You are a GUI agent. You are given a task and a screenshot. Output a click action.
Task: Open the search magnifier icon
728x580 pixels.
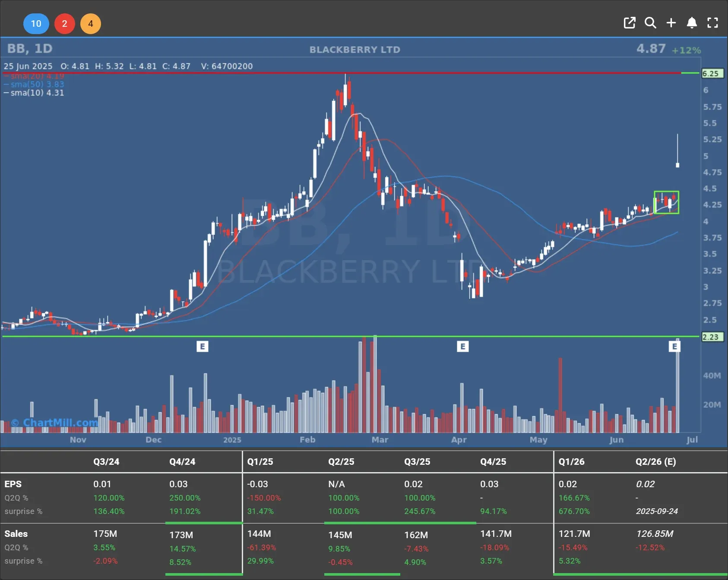point(650,23)
